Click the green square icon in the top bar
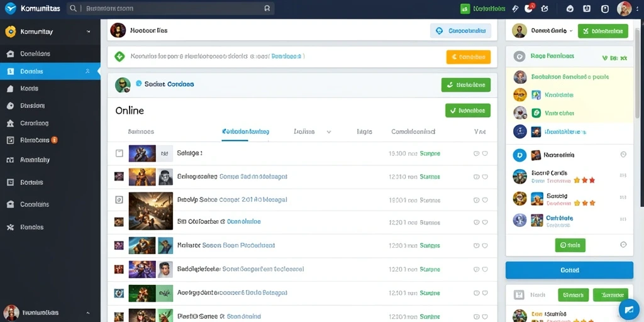The image size is (644, 322). [x=465, y=8]
